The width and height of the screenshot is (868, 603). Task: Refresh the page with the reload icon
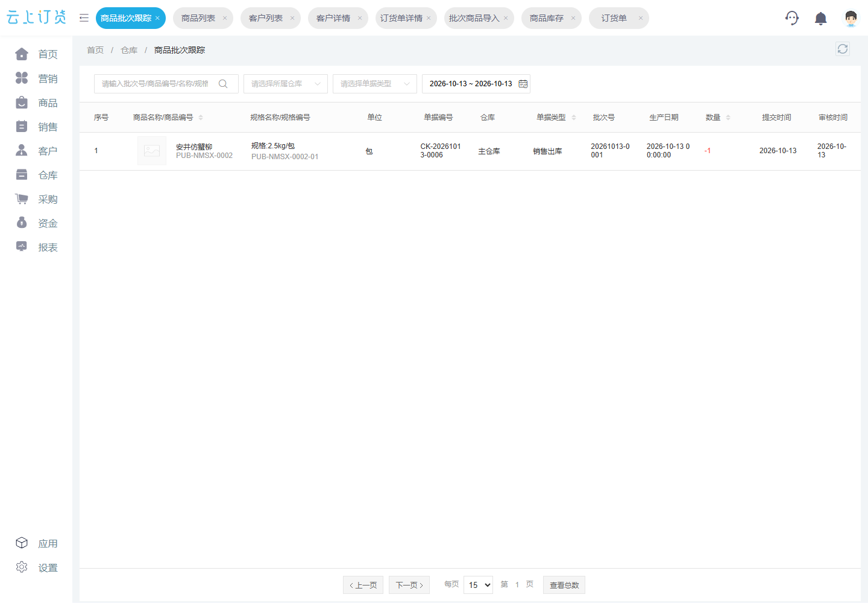[x=843, y=49]
